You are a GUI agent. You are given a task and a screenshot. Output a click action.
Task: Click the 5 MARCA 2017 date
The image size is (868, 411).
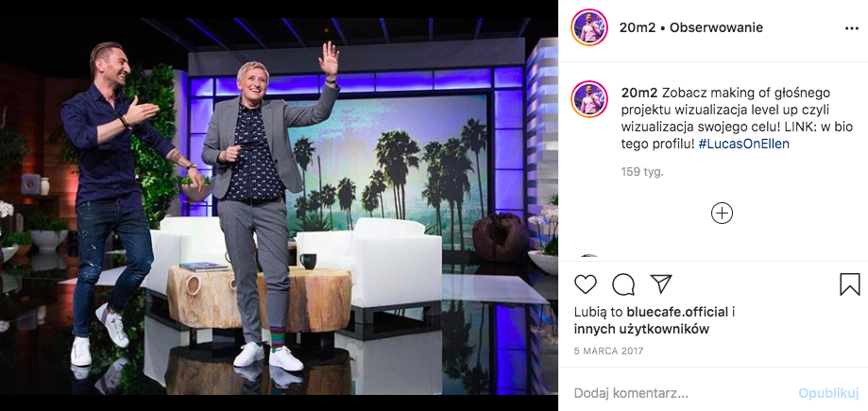pyautogui.click(x=608, y=351)
